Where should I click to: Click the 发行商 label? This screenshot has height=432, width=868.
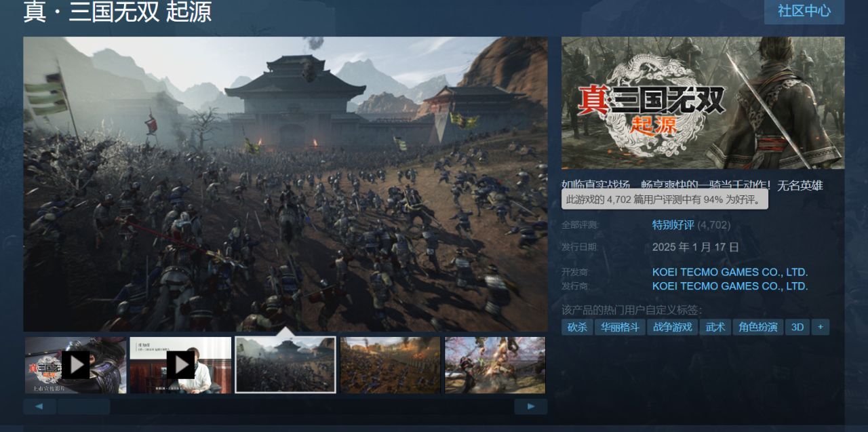576,286
